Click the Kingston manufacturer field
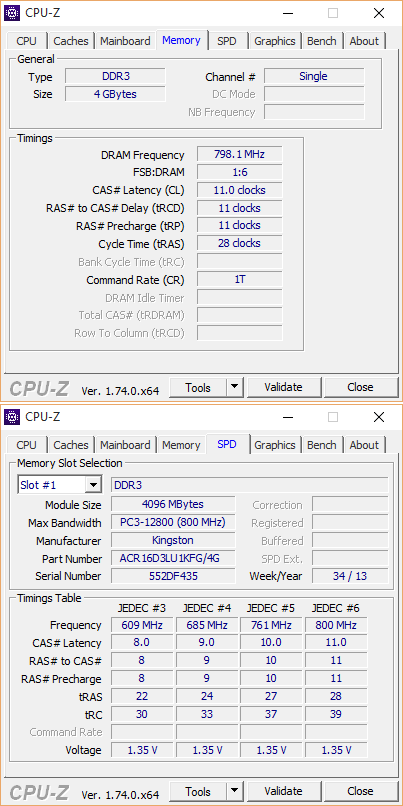This screenshot has height=806, width=403. tap(173, 540)
